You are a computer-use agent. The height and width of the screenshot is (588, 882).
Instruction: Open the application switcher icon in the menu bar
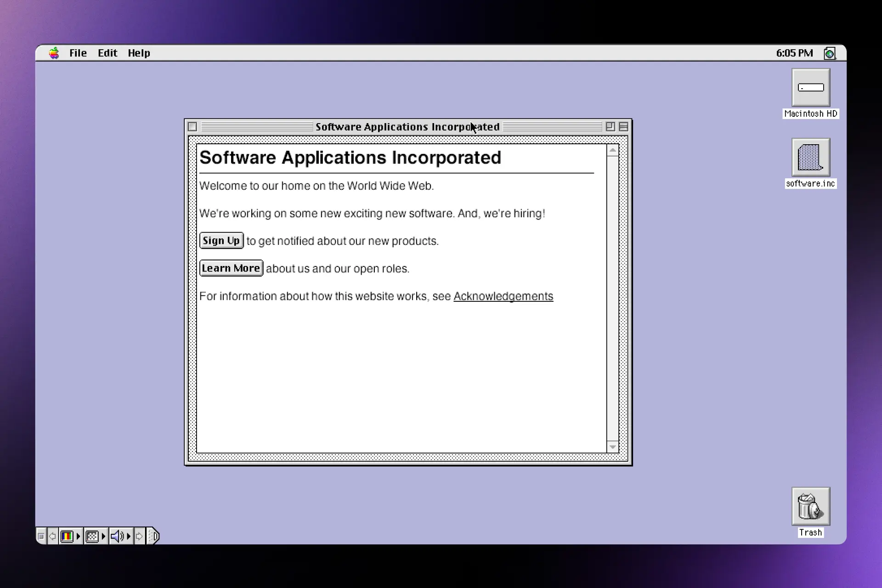click(830, 53)
